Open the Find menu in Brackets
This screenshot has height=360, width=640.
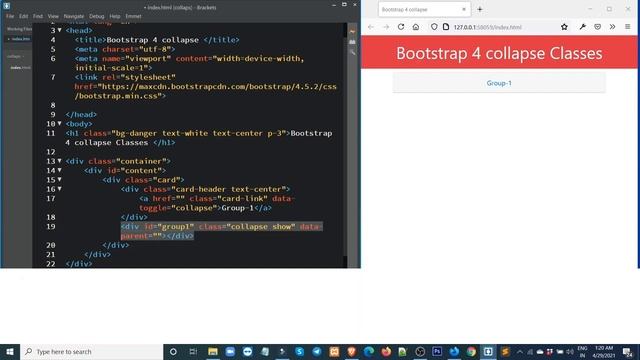(x=38, y=16)
